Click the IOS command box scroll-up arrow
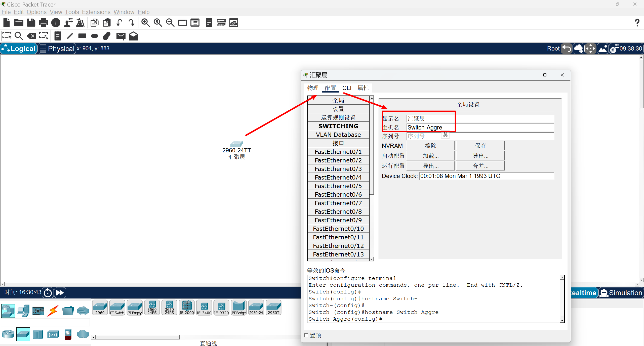 coord(562,278)
